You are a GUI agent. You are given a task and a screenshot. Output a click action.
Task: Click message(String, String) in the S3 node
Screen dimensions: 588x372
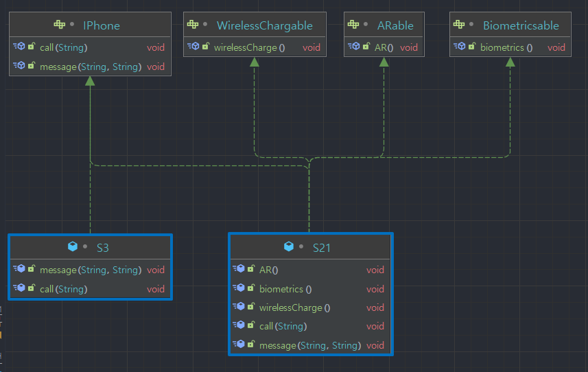coord(91,270)
